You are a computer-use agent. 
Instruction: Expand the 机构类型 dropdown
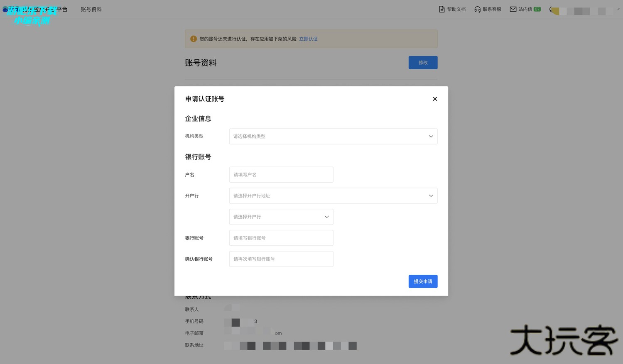coord(333,137)
